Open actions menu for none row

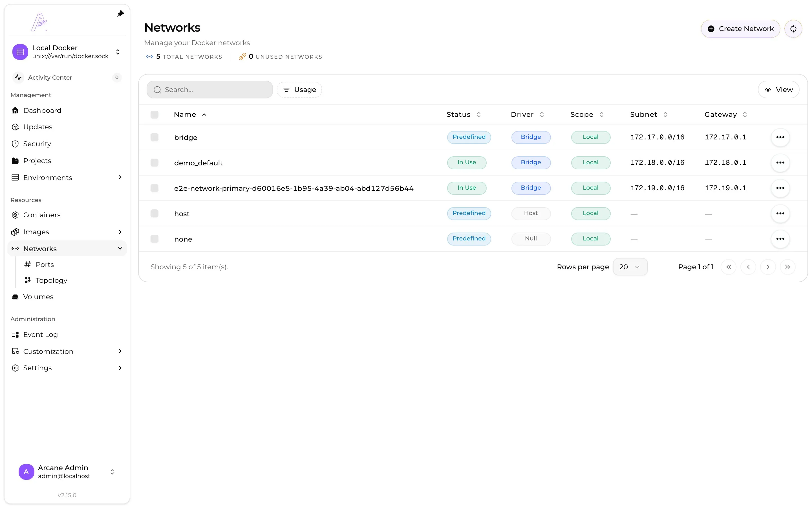click(x=780, y=239)
